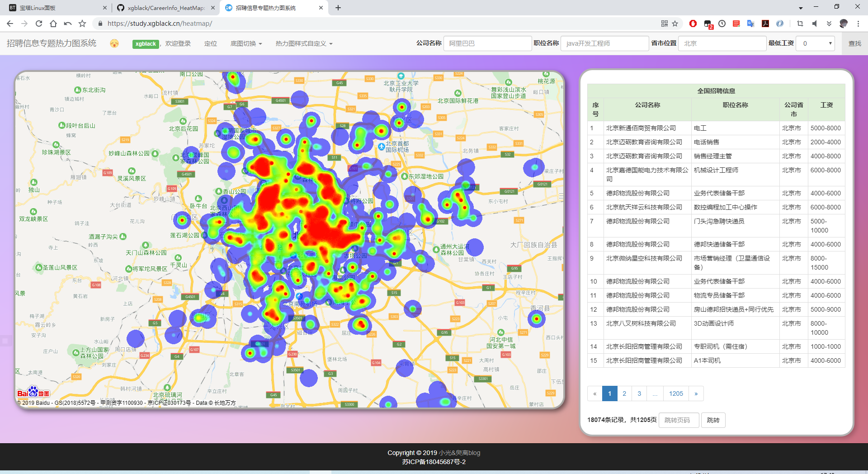Focus the 职位名称 input field
The image size is (868, 474).
coord(604,43)
